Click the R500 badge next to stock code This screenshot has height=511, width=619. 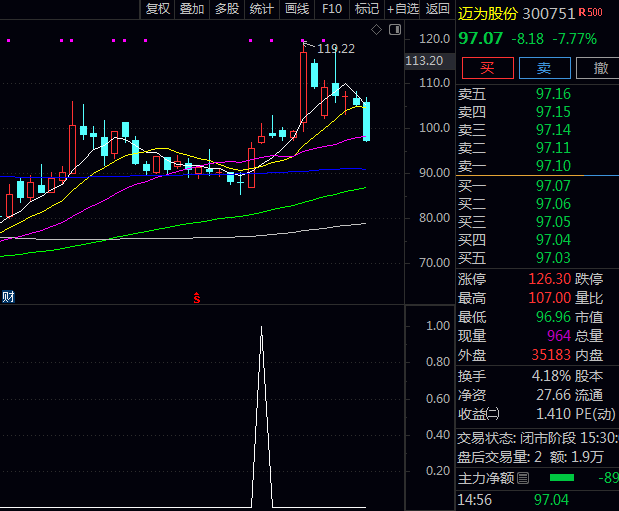591,14
